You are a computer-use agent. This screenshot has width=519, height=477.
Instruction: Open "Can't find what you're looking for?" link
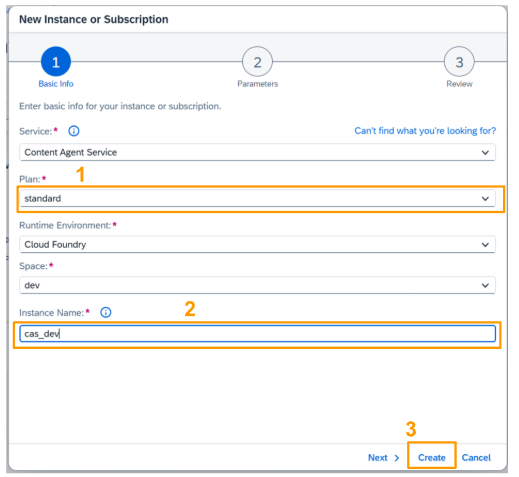[425, 131]
